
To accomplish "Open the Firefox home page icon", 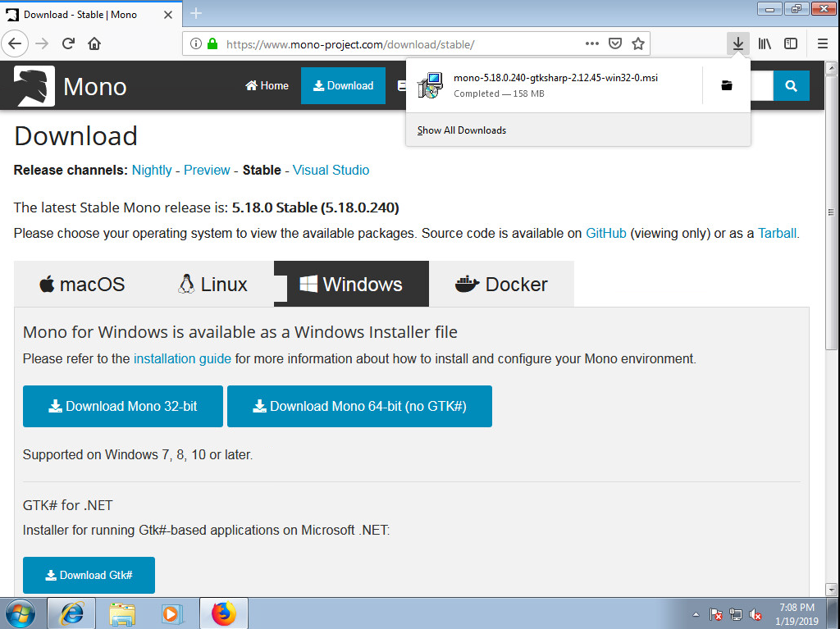I will pos(94,43).
